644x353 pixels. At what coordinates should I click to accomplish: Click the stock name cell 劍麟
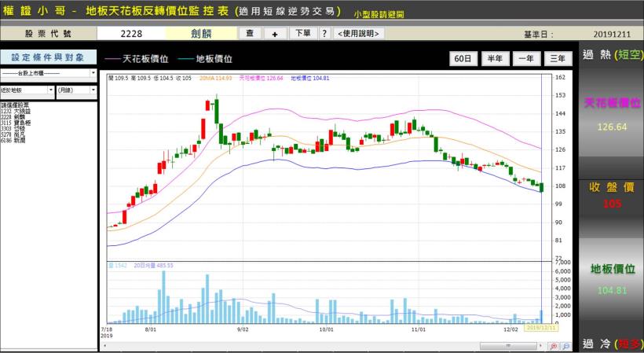201,34
